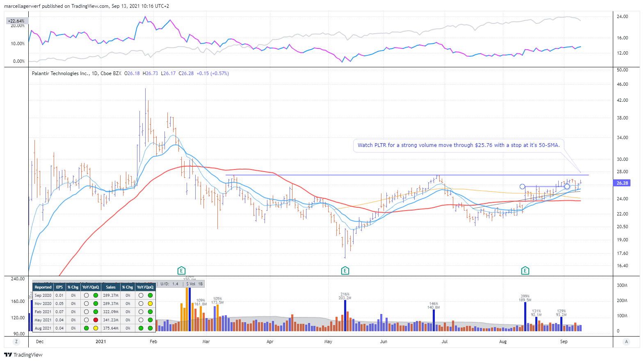Click the 129% 93.2M volume label
Viewport: 644px width, 362px height.
[x=562, y=313]
